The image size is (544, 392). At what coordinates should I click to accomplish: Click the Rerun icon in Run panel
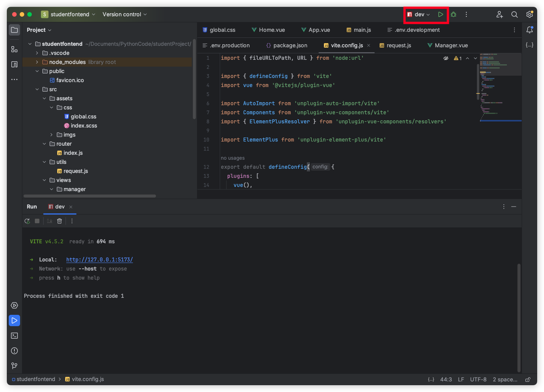pyautogui.click(x=27, y=221)
